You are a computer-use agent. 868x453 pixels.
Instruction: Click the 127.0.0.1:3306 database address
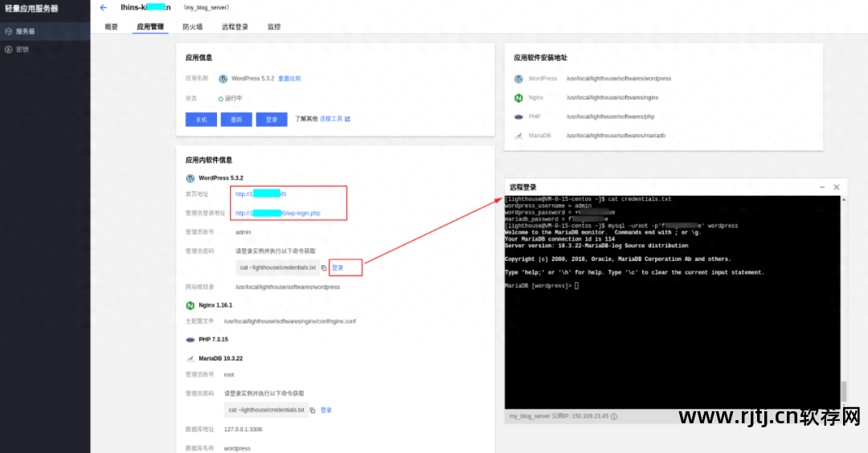243,429
